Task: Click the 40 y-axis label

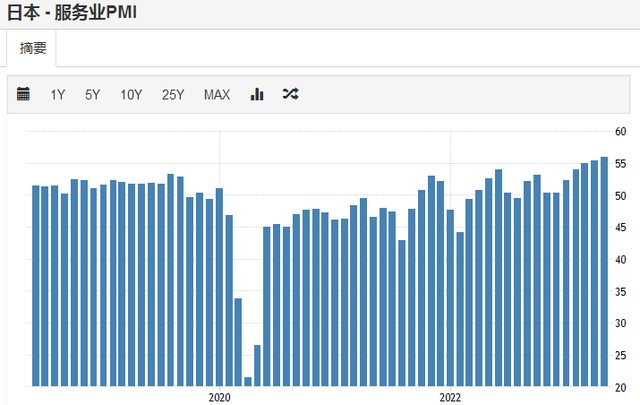Action: 620,260
